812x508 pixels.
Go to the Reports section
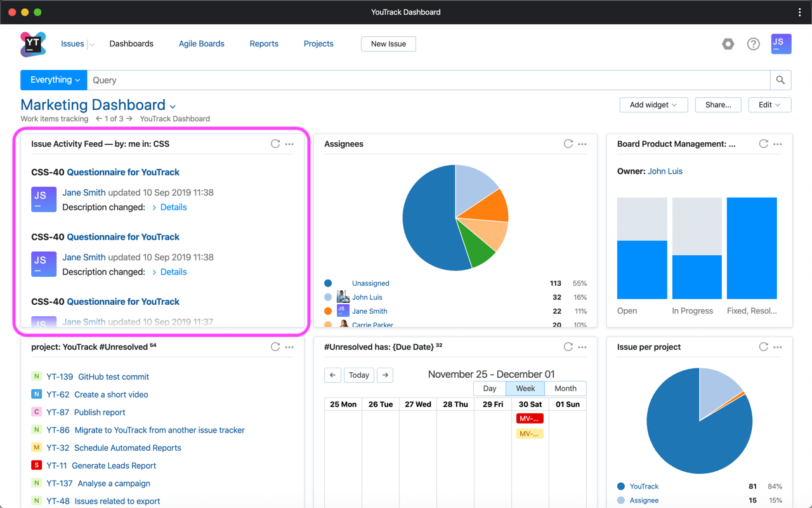(264, 44)
